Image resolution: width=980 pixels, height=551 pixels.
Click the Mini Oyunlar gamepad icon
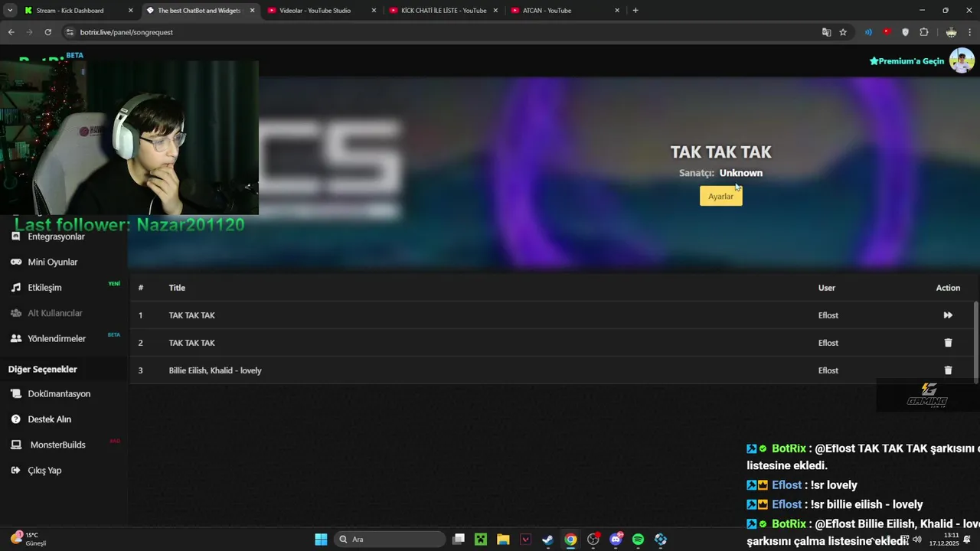pos(15,262)
